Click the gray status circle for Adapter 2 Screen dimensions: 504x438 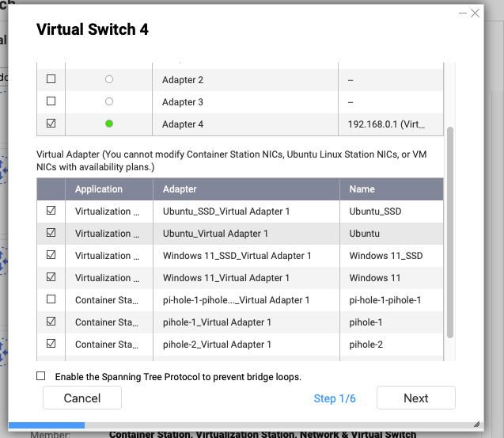pos(109,80)
